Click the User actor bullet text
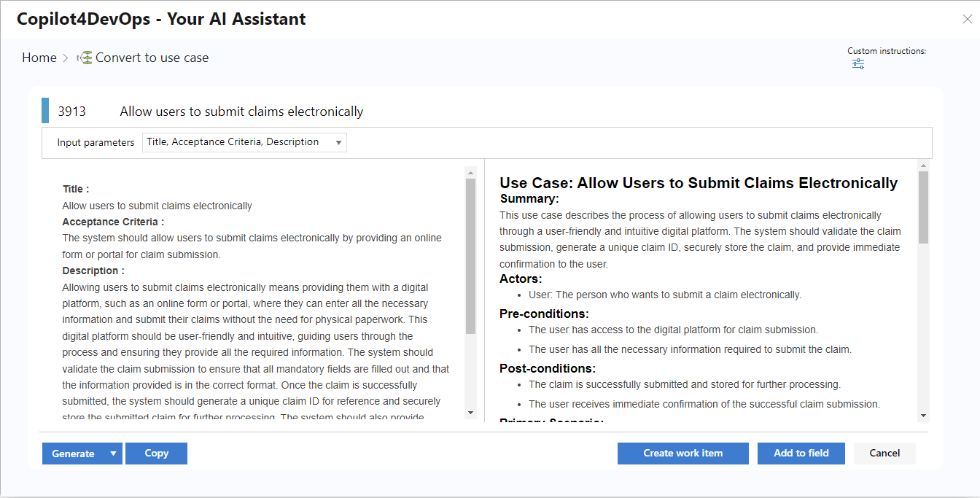The width and height of the screenshot is (980, 498). click(x=665, y=295)
